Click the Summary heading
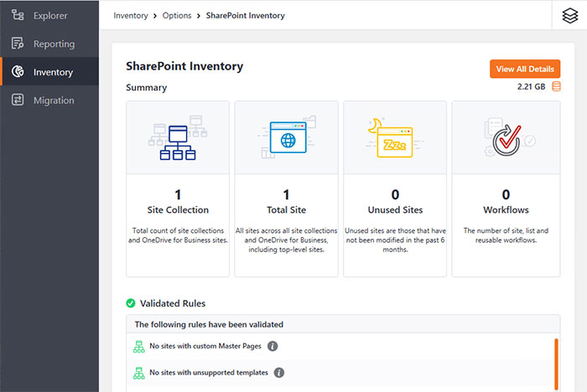The height and width of the screenshot is (392, 587). pyautogui.click(x=147, y=87)
